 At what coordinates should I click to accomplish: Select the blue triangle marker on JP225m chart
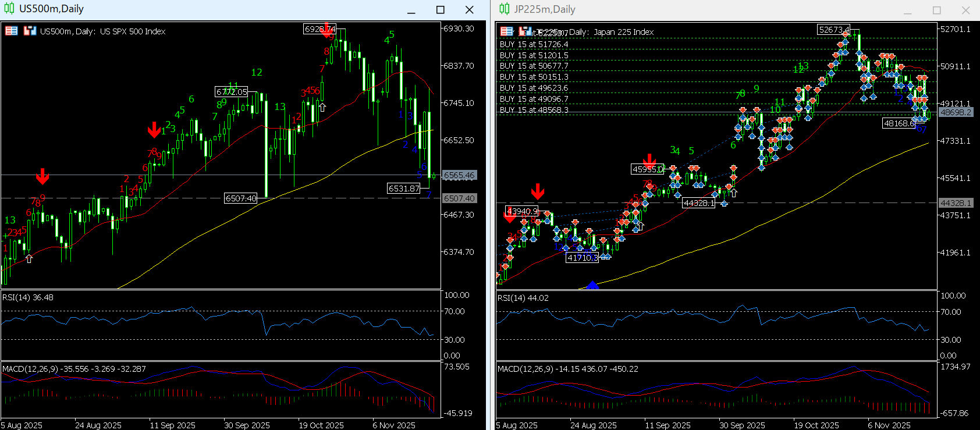pyautogui.click(x=592, y=285)
